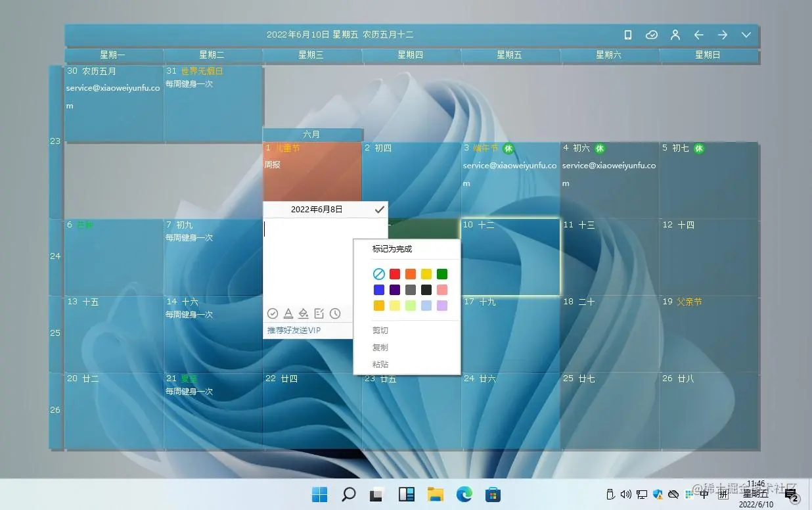This screenshot has height=510, width=812.
Task: Click the email entry on June 4 初六
Action: [609, 174]
